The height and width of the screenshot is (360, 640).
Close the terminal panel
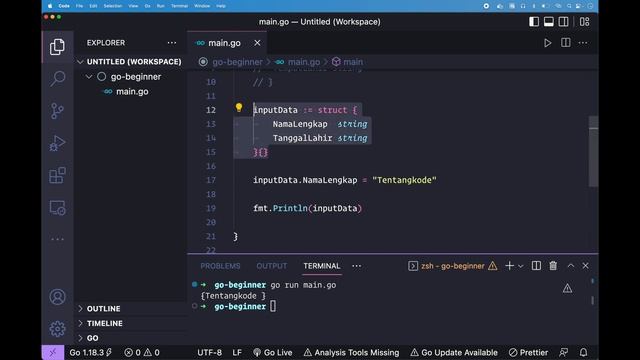(x=585, y=266)
